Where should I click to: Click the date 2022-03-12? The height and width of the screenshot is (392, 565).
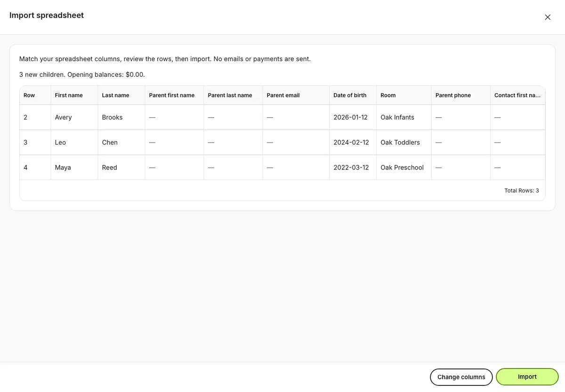(351, 168)
